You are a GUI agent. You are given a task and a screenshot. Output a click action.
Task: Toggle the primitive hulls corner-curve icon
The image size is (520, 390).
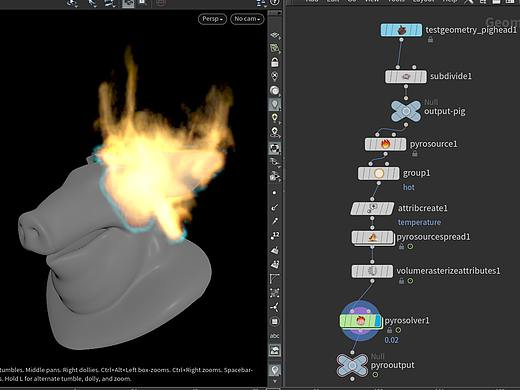[275, 279]
